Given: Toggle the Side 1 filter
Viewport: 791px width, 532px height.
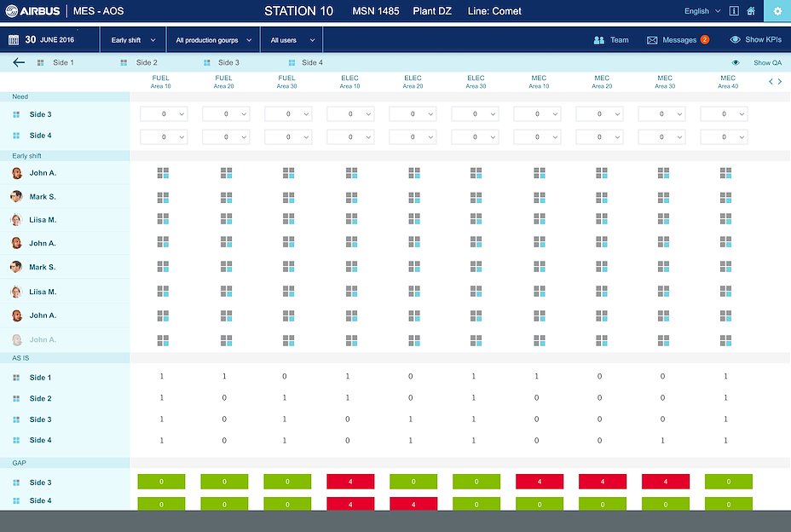Looking at the screenshot, I should [57, 63].
